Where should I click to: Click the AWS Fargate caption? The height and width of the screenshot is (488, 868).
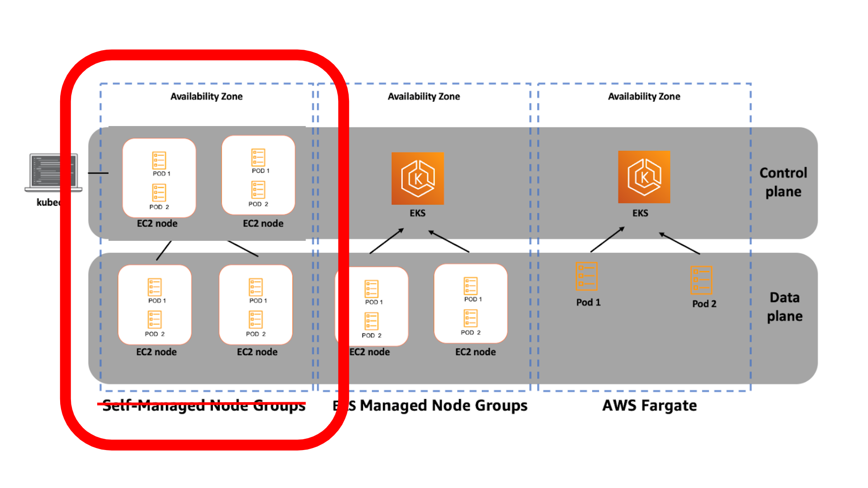point(650,406)
